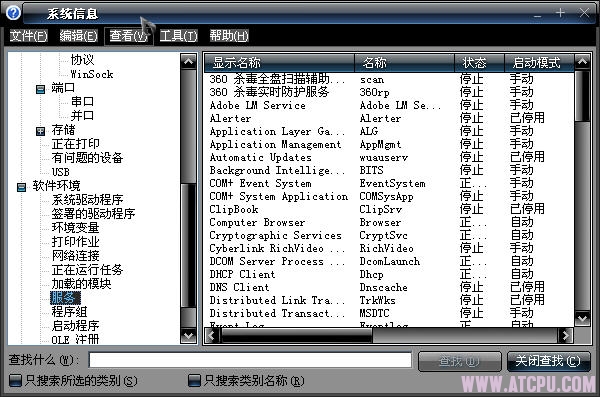Click services list scroll down arrow

pos(582,319)
